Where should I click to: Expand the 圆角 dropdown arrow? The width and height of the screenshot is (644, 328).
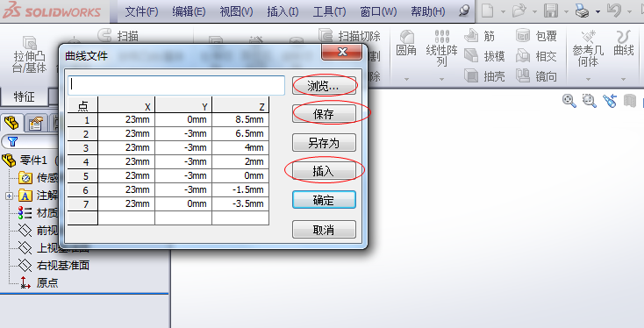pos(406,79)
